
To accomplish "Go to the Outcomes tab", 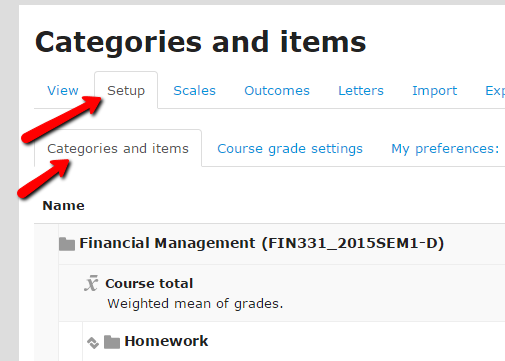I will pyautogui.click(x=277, y=90).
